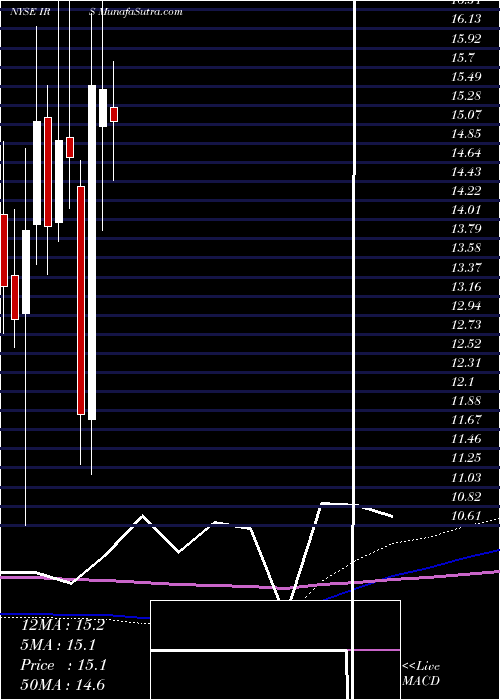
Task: Click the 15.07 price axis label
Action: (466, 115)
